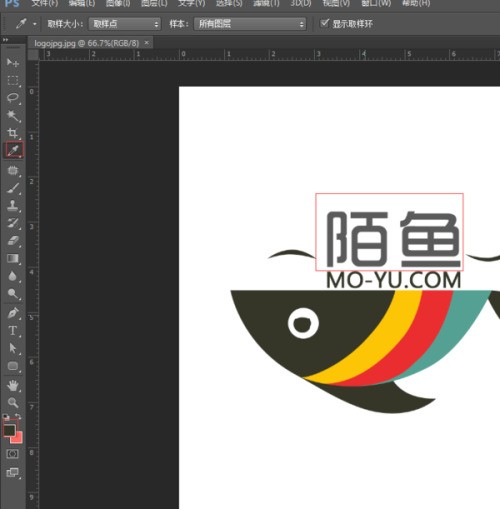This screenshot has width=500, height=509.
Task: Select the Gradient tool
Action: pyautogui.click(x=13, y=258)
